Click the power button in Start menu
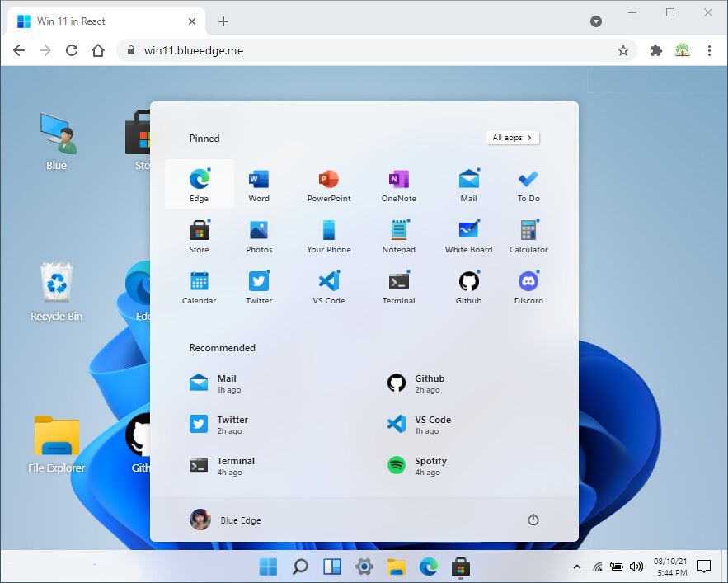This screenshot has width=728, height=583. (533, 520)
